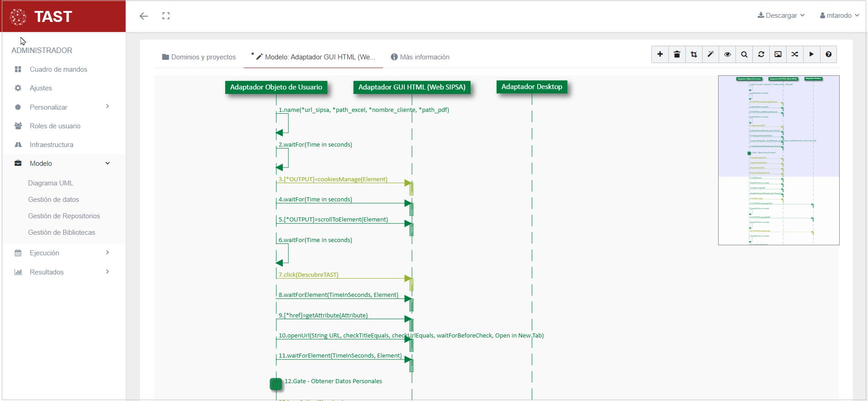Click the shuffle arrows icon
Viewport: 868px width, 401px height.
[795, 54]
